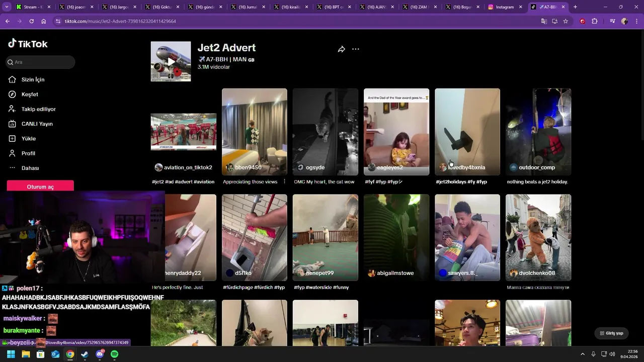Screen dimensions: 644x362
Task: Switch to the (16) joaomi X tab
Action: (75, 7)
